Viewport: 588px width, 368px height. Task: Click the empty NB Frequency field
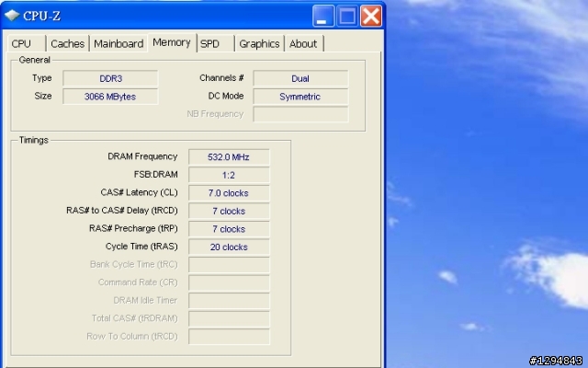point(300,114)
